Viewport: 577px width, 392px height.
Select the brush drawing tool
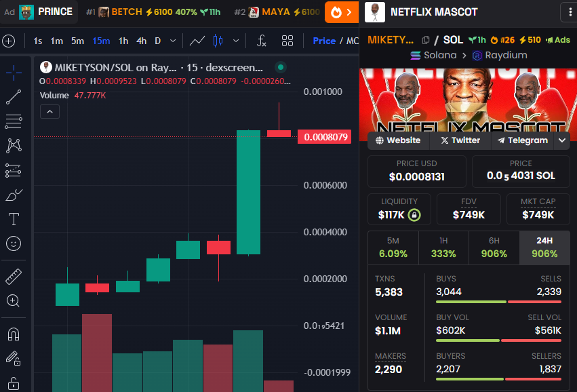(x=14, y=195)
